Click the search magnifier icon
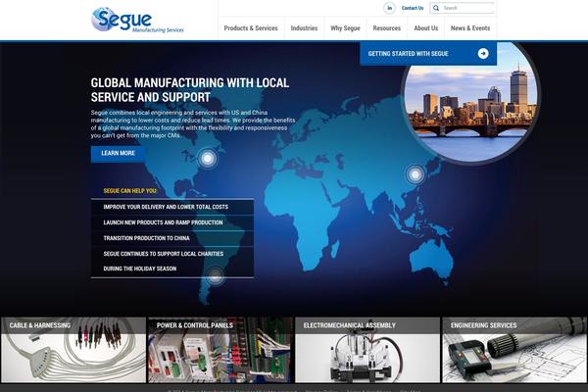 tap(436, 8)
